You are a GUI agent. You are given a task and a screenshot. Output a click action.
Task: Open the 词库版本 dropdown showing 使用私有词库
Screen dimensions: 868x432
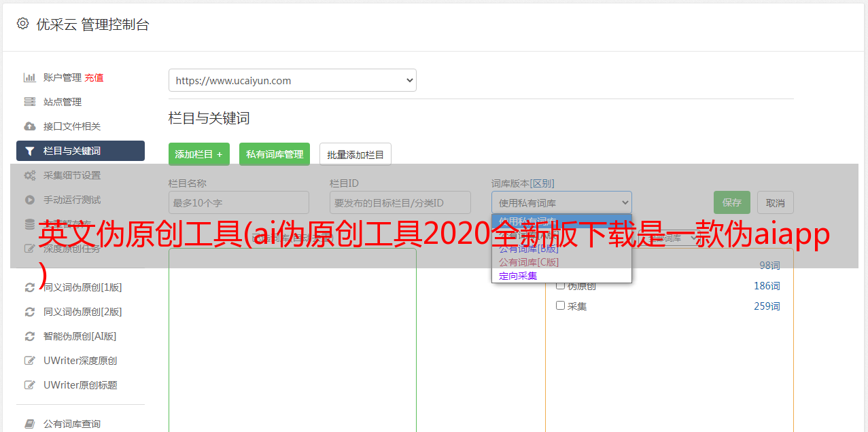pos(561,202)
